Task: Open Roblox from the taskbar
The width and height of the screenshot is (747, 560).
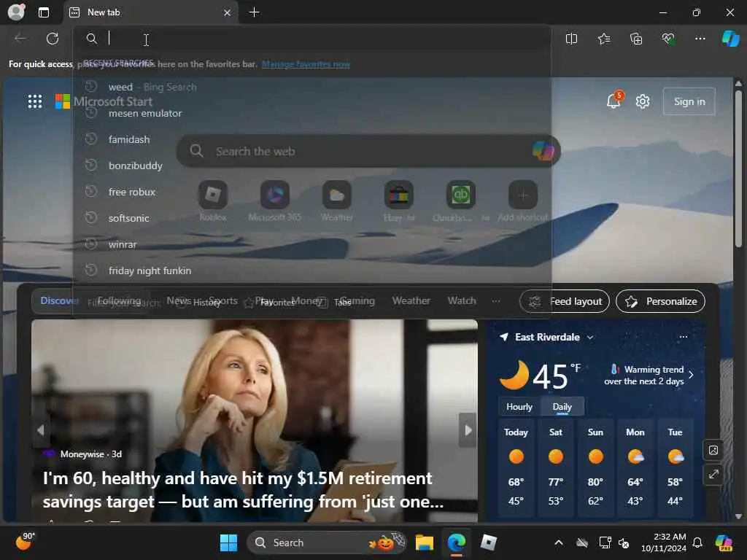Action: pyautogui.click(x=488, y=542)
